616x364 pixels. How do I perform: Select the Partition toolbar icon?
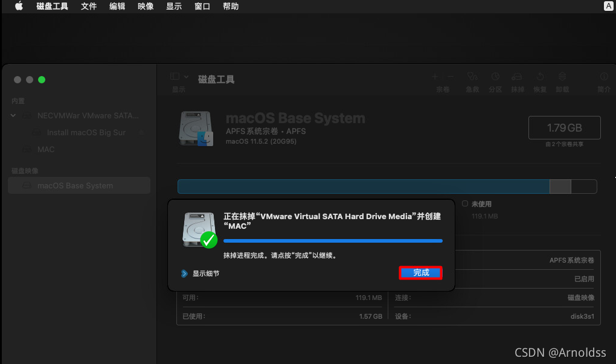pyautogui.click(x=495, y=77)
